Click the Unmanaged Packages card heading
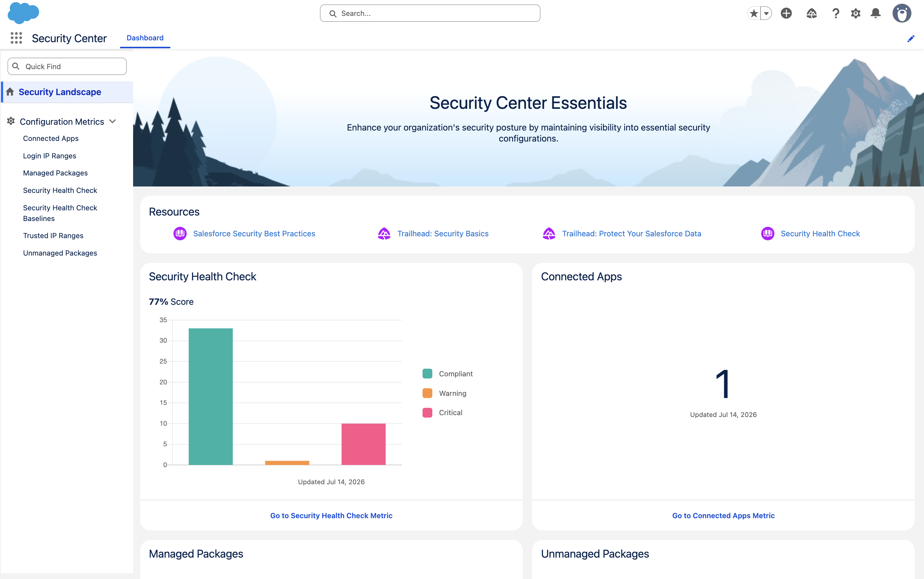Screen dimensions: 924x579 (595, 554)
